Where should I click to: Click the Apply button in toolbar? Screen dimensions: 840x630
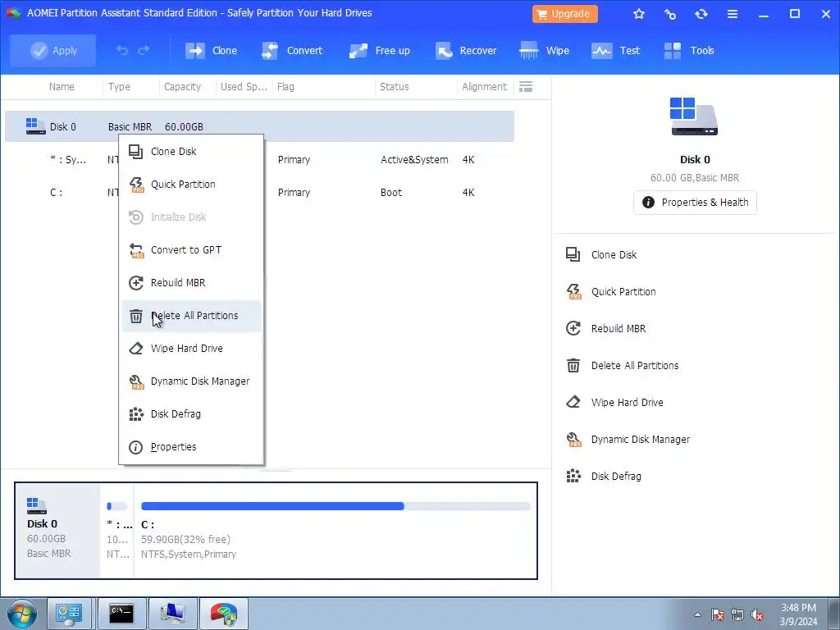point(53,50)
